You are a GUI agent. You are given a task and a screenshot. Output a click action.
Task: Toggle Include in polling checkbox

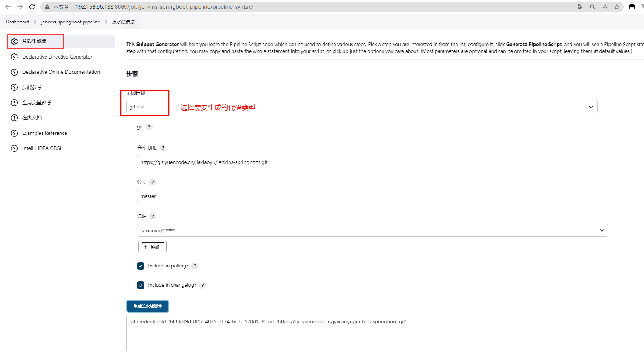pyautogui.click(x=141, y=266)
